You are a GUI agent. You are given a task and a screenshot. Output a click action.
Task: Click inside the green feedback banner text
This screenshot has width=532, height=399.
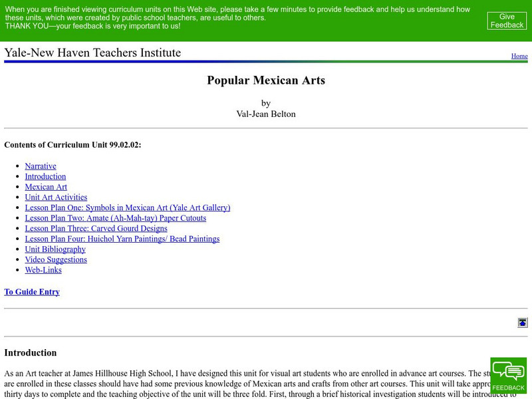click(233, 16)
